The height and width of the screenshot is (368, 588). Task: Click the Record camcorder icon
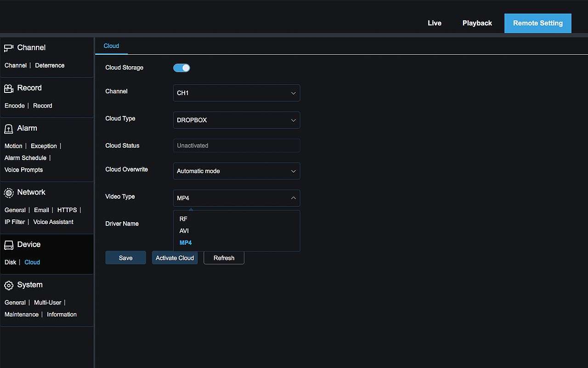pyautogui.click(x=9, y=88)
